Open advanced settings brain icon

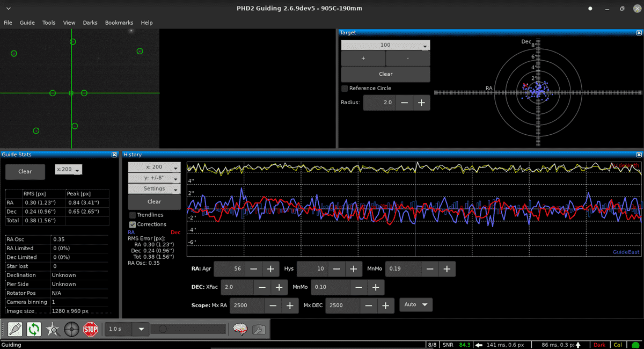(x=239, y=329)
